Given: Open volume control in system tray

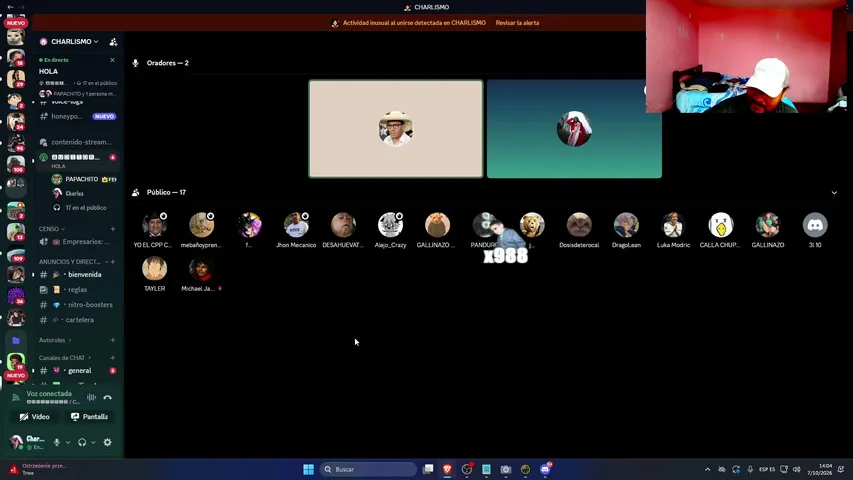Looking at the screenshot, I should [x=796, y=469].
